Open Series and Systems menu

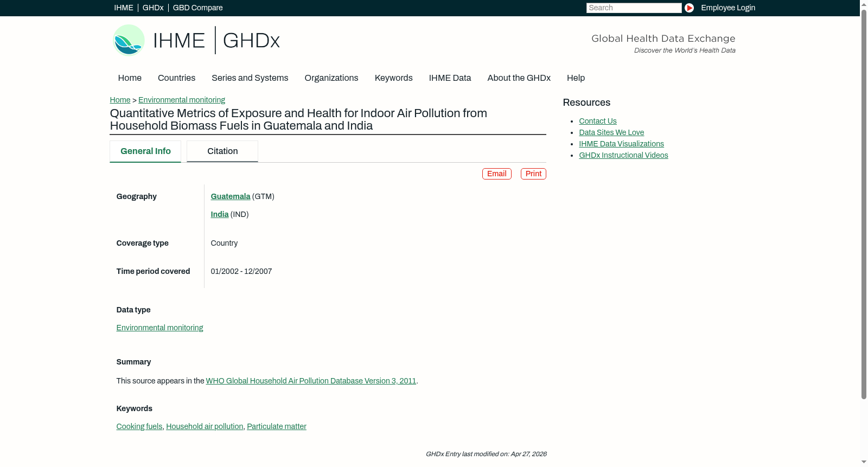pos(250,78)
